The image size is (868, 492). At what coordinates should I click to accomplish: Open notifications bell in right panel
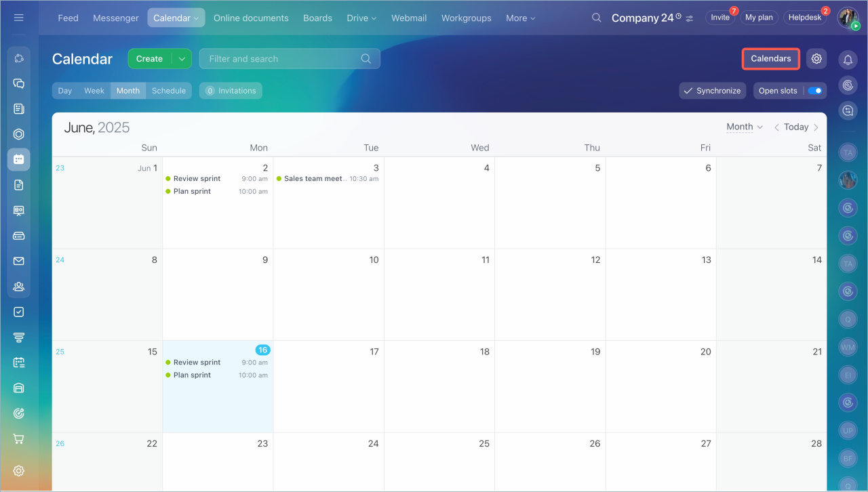[x=848, y=60]
